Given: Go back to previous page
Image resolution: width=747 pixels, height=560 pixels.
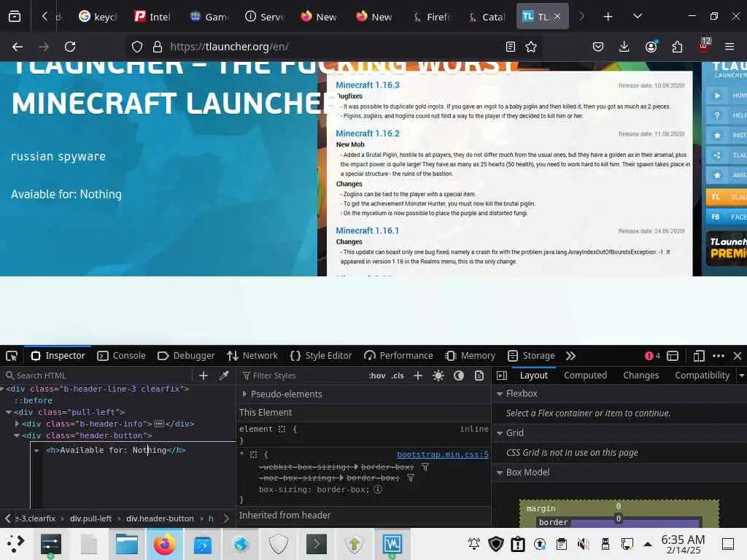Looking at the screenshot, I should click(18, 47).
